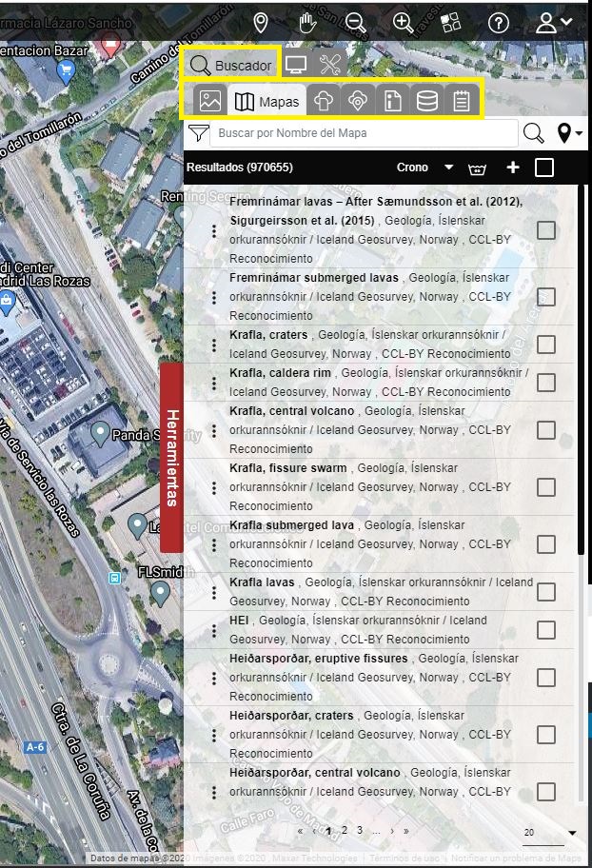Check the Krafla, craters checkbox
The image size is (592, 868).
click(546, 345)
